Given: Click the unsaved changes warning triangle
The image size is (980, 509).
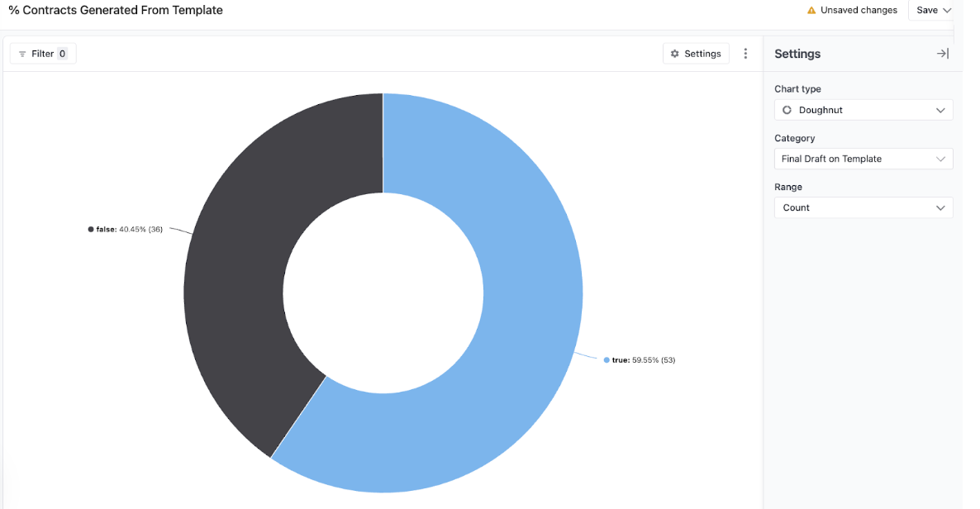Looking at the screenshot, I should pyautogui.click(x=811, y=11).
